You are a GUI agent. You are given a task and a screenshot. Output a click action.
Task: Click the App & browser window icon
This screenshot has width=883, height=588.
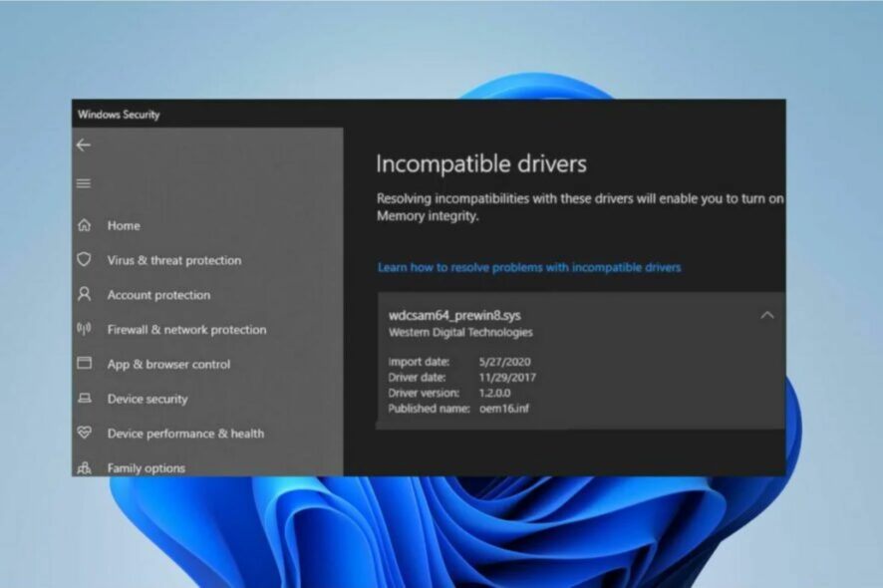(x=84, y=364)
